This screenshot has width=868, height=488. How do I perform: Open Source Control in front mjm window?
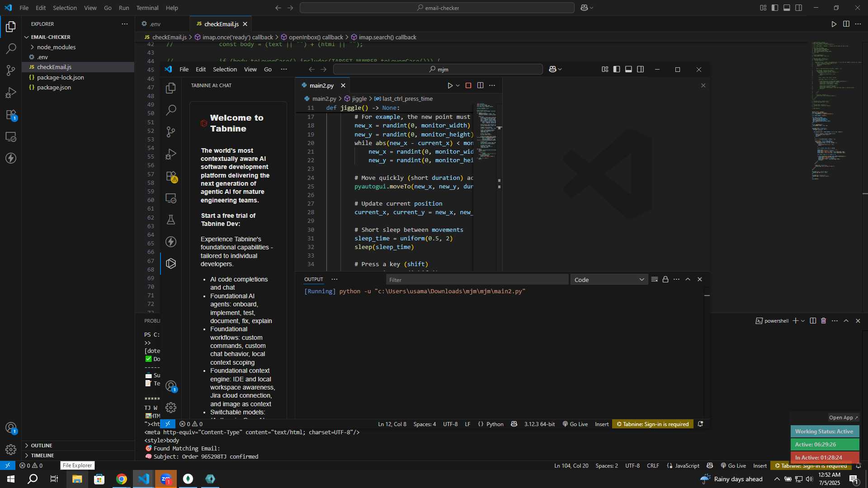pyautogui.click(x=171, y=132)
